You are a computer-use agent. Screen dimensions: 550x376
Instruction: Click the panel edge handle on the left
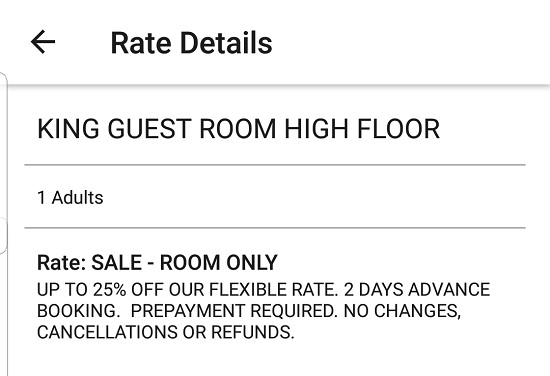3,235
